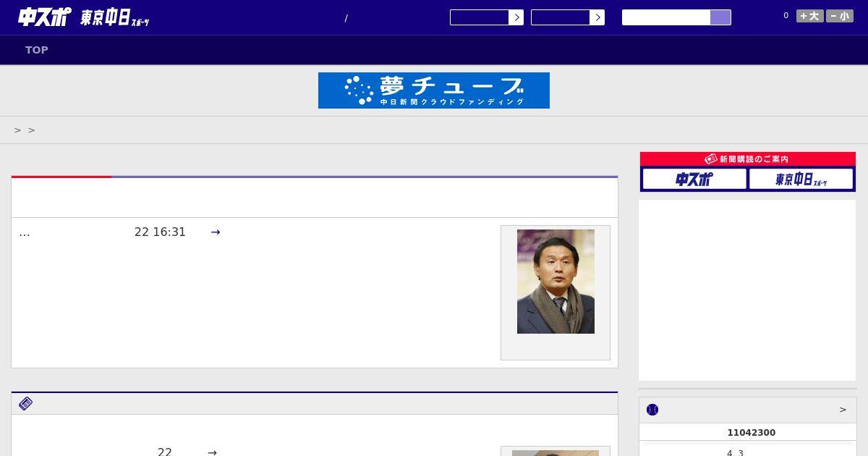Increase font size with +大 button

[810, 16]
